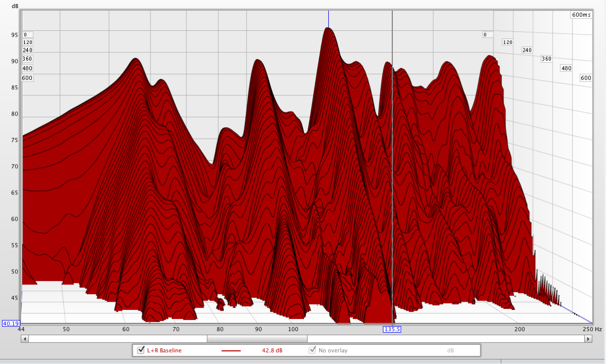Screen dimensions: 606x364
Task: Click the 135.5 cursor frequency box
Action: coord(392,329)
